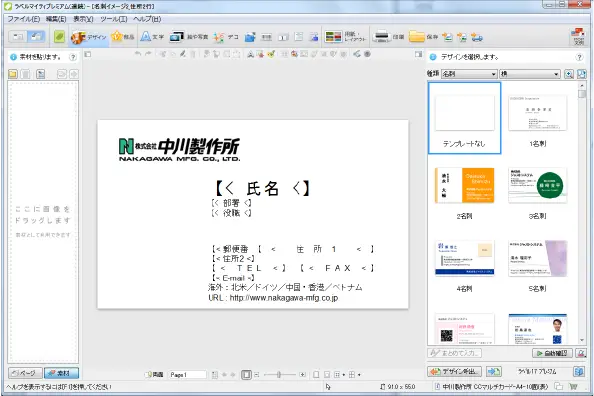Select the 【< 部署 <】 field on the card
The width and height of the screenshot is (594, 396).
coord(231,203)
